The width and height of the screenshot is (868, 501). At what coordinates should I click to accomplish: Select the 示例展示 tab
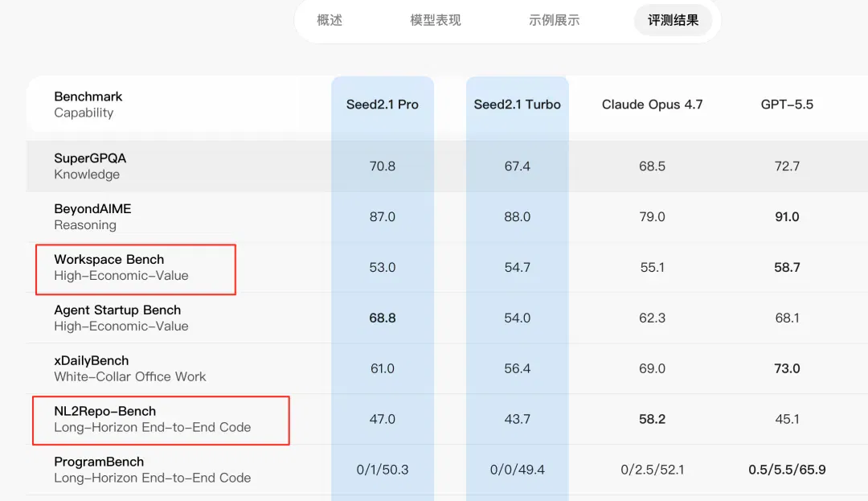[554, 20]
